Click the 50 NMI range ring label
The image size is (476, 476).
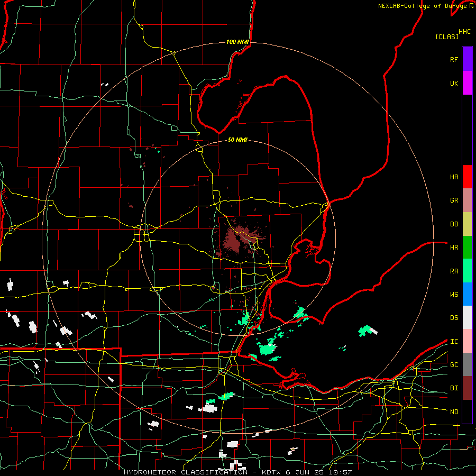pyautogui.click(x=237, y=140)
